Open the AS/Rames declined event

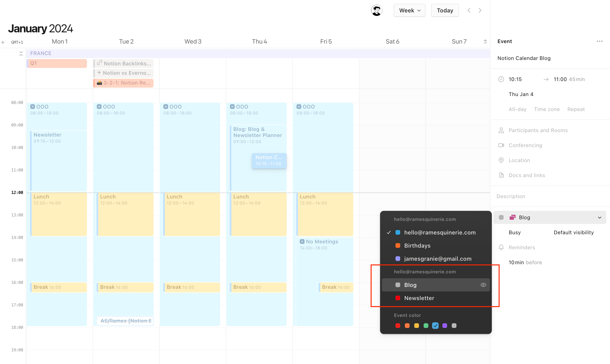tap(125, 321)
